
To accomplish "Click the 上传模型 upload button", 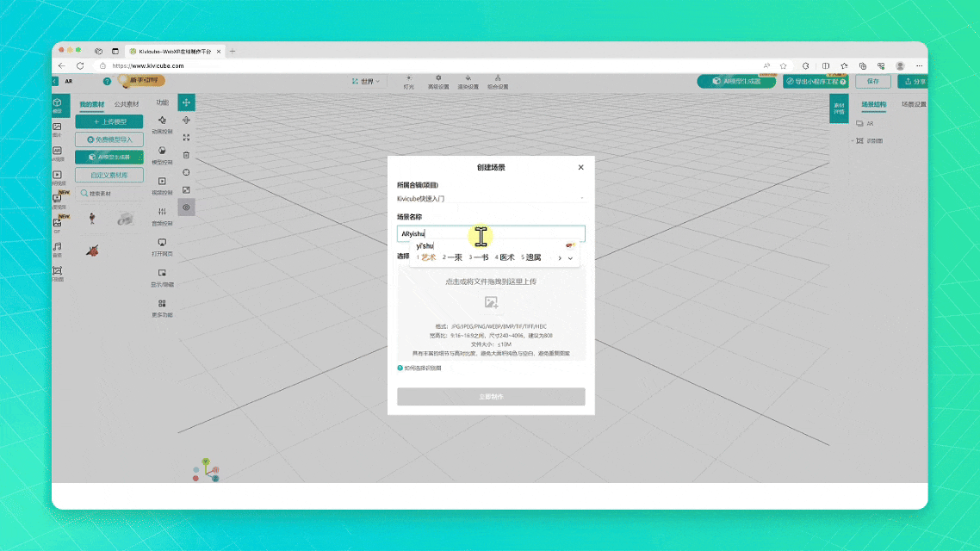I will coord(109,121).
